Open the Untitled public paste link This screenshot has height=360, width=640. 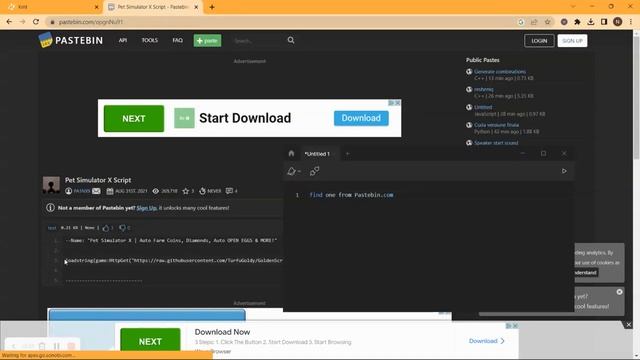coord(483,107)
